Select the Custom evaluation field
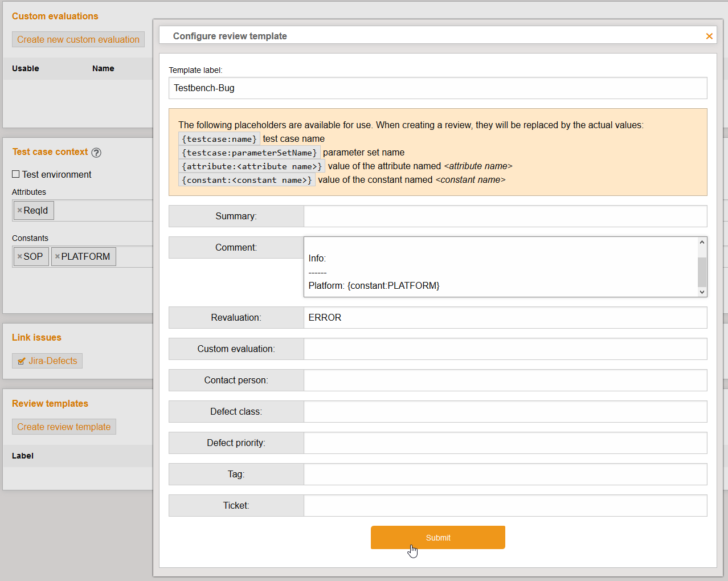The height and width of the screenshot is (581, 728). click(505, 349)
